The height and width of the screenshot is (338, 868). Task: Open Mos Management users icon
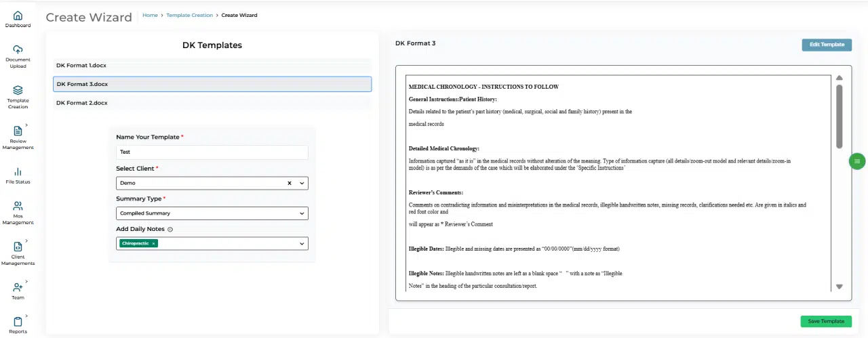[x=18, y=206]
